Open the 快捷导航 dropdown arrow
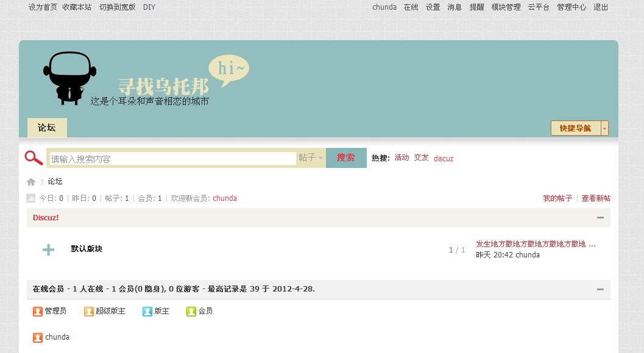The width and height of the screenshot is (644, 353). [604, 128]
